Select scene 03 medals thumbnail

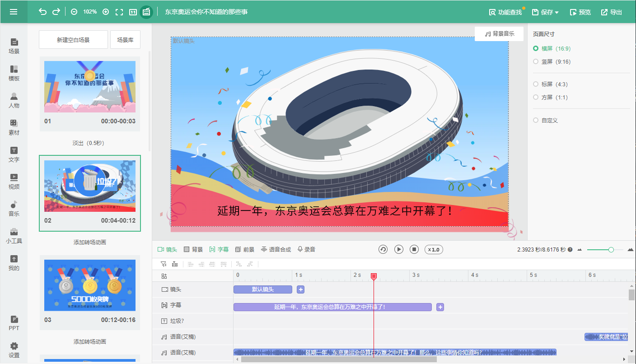pos(90,285)
